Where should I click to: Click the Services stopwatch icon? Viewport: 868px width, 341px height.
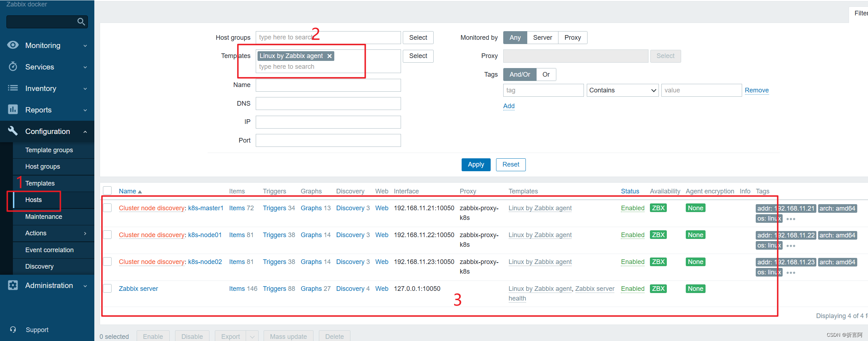click(13, 67)
